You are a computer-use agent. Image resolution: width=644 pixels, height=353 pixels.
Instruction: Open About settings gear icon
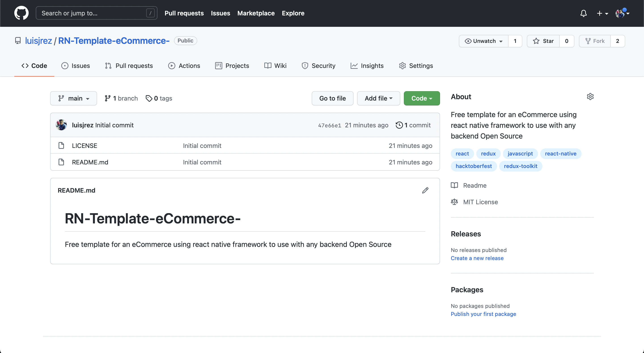(x=590, y=97)
